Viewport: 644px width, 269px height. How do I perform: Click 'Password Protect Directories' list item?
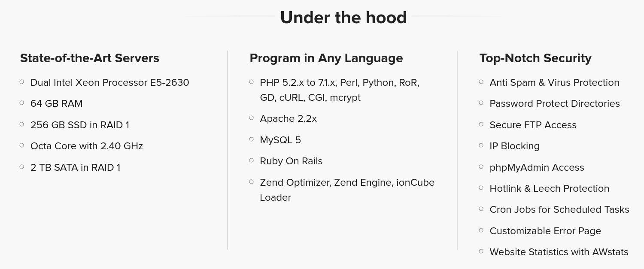click(x=555, y=103)
